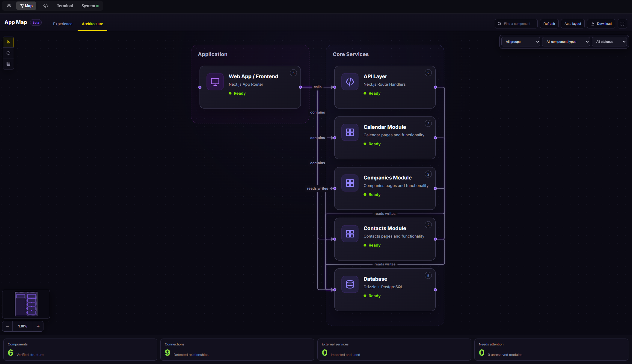The height and width of the screenshot is (364, 632).
Task: Open the code view icon
Action: pyautogui.click(x=46, y=6)
